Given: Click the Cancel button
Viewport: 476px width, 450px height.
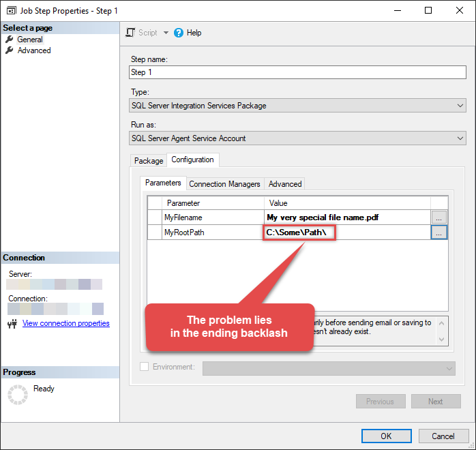Looking at the screenshot, I should (x=443, y=436).
